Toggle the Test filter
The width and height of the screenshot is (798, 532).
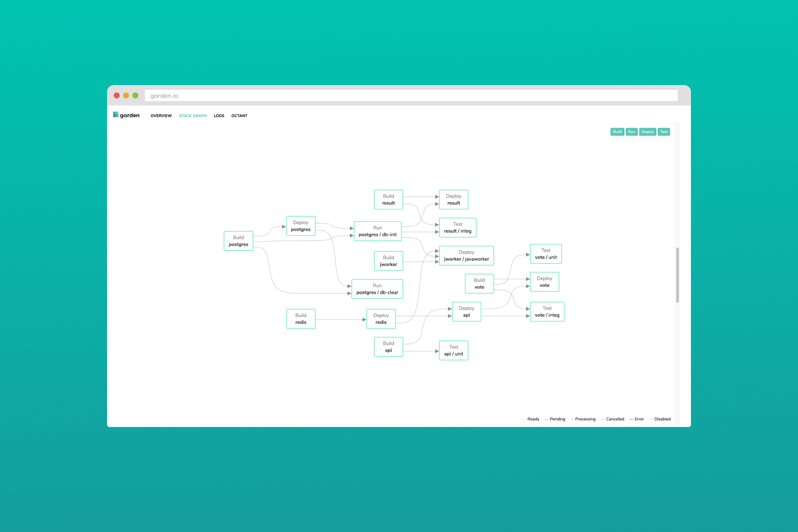point(664,132)
